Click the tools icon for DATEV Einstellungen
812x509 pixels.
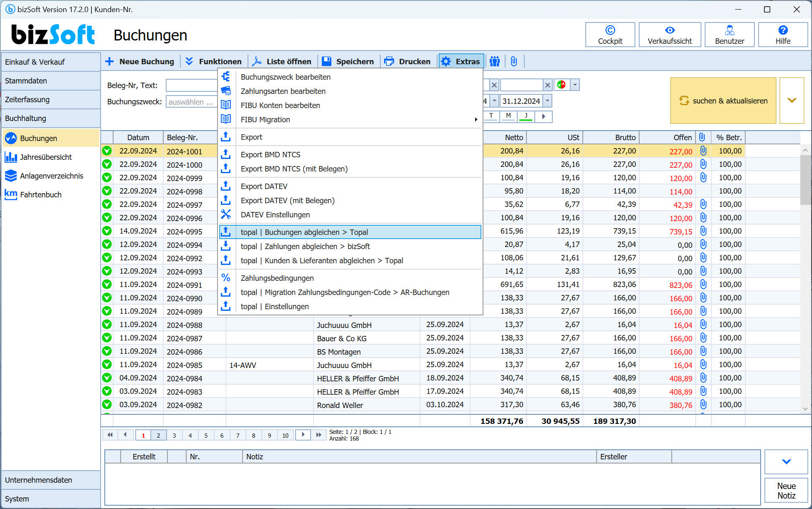coord(226,214)
